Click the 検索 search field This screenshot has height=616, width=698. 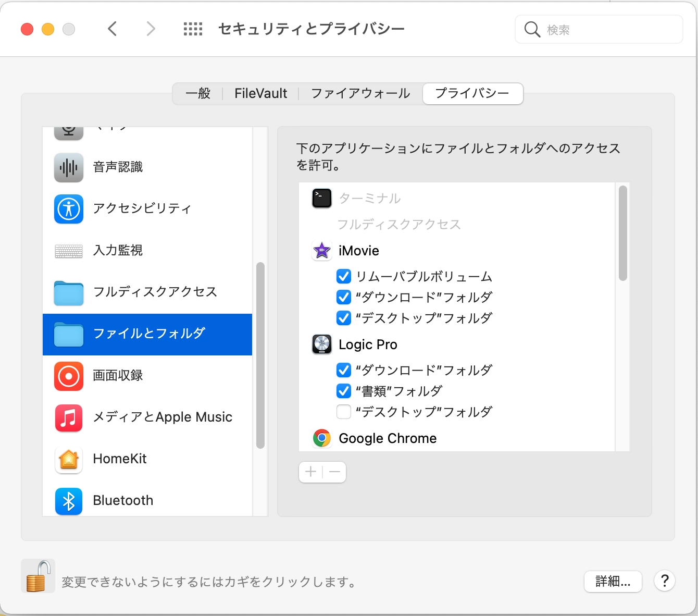point(599,30)
